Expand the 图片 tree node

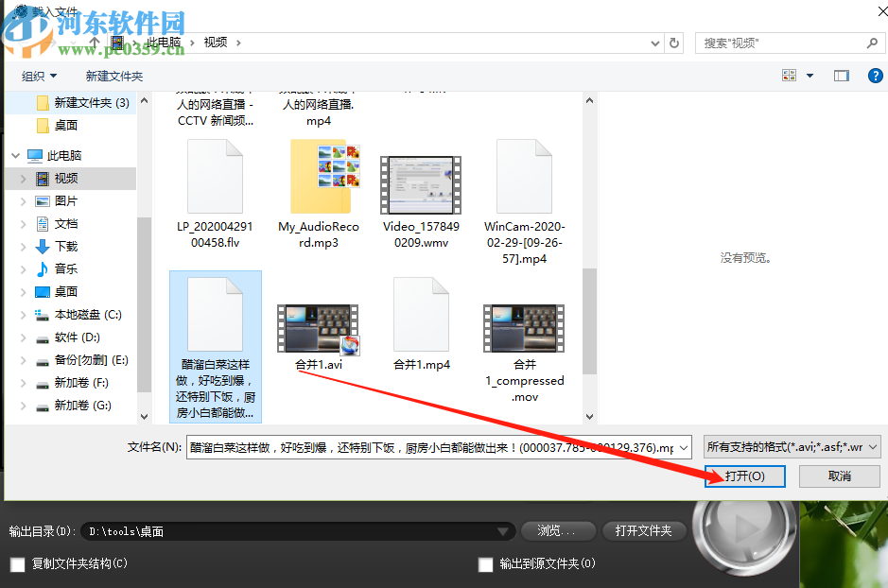pos(23,201)
